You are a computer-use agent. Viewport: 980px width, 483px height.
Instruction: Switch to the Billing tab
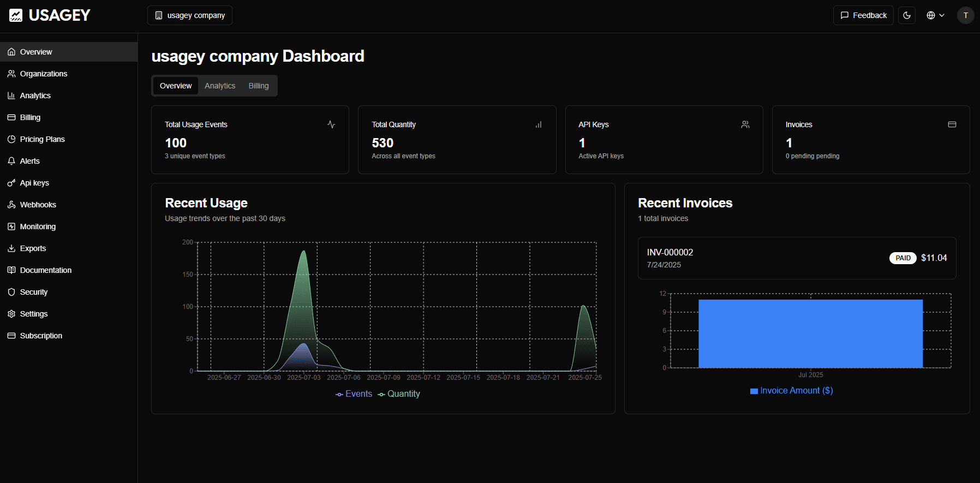point(259,86)
